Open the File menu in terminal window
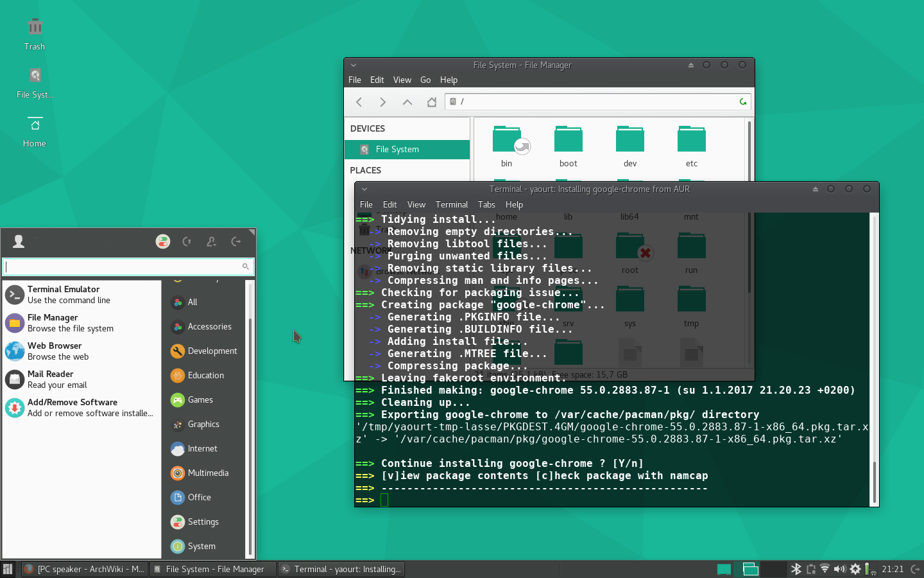Image resolution: width=924 pixels, height=578 pixels. click(366, 204)
